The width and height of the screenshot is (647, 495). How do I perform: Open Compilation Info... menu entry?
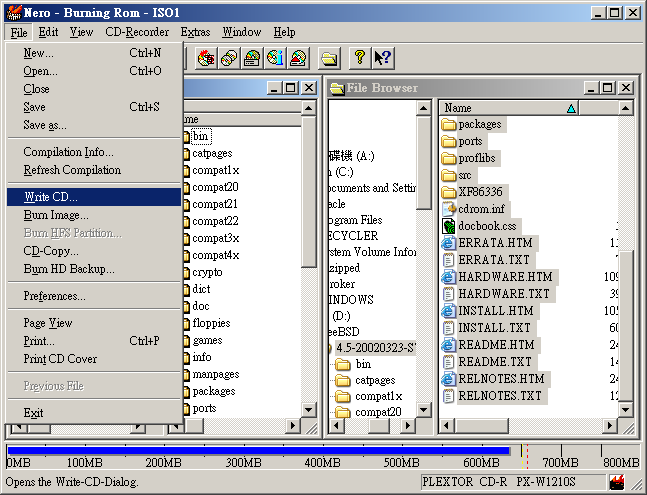coord(68,152)
